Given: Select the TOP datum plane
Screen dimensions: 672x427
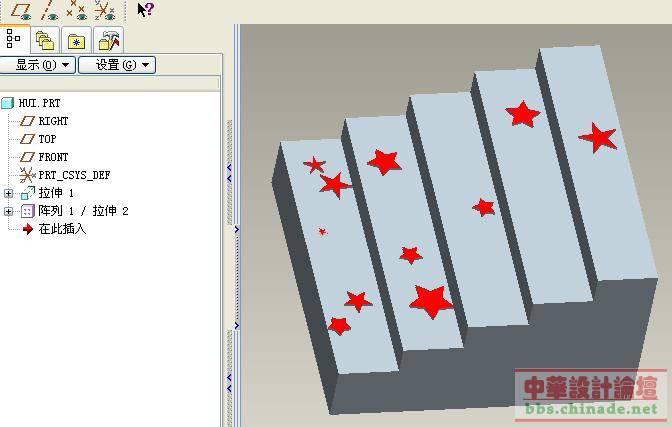Looking at the screenshot, I should (x=47, y=139).
